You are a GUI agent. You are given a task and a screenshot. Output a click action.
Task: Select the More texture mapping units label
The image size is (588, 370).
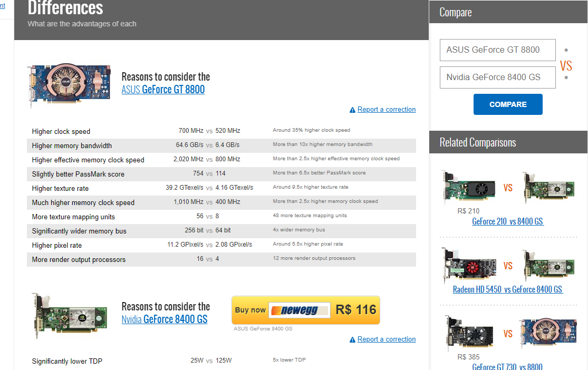(x=73, y=217)
